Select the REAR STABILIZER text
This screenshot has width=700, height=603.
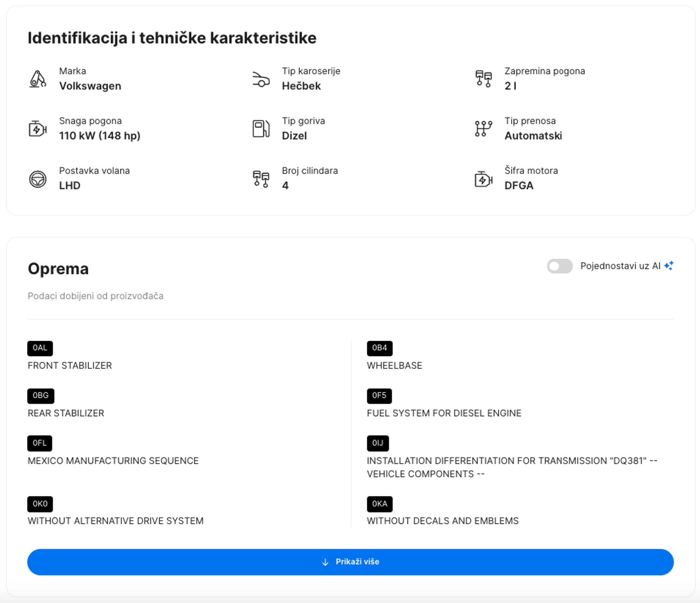pyautogui.click(x=66, y=413)
